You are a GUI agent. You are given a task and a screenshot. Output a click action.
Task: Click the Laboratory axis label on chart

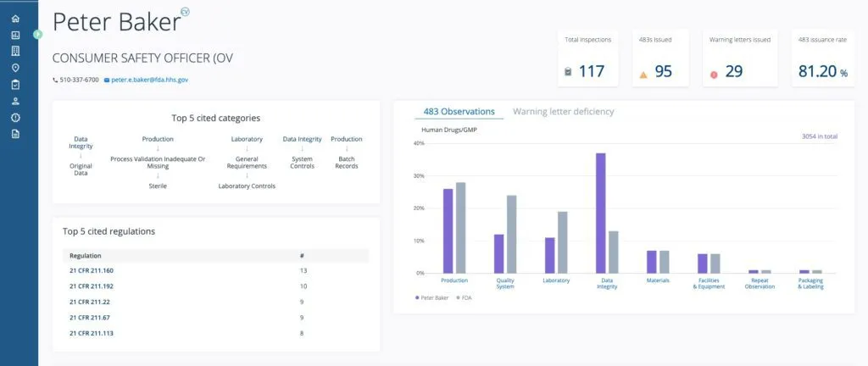click(x=556, y=281)
